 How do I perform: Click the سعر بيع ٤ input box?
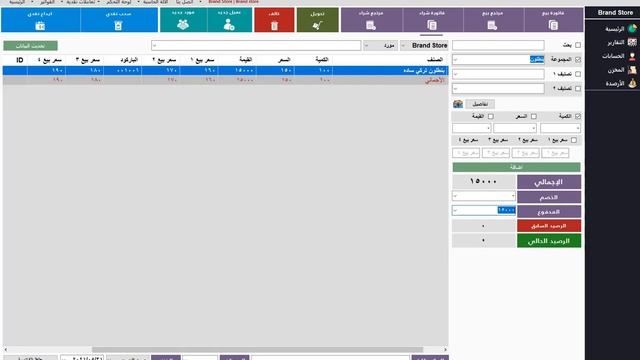[x=466, y=153]
